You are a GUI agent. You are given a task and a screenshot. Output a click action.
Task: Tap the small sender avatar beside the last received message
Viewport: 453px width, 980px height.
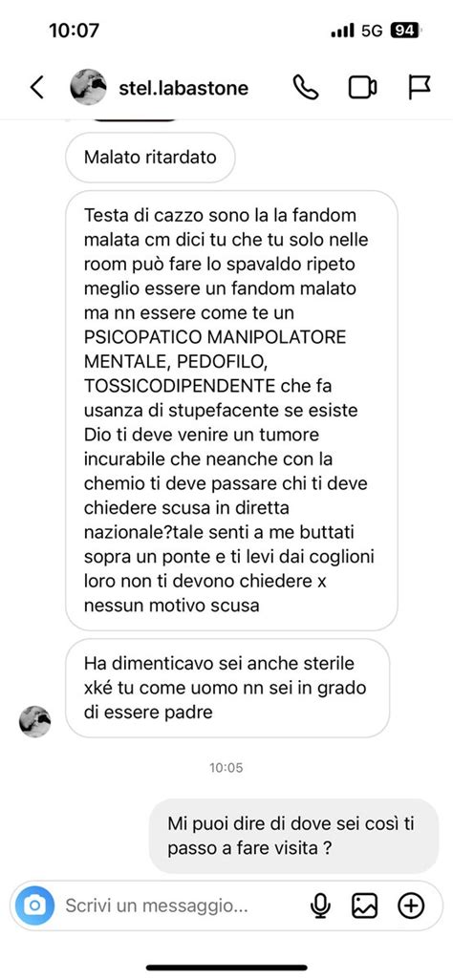35,722
